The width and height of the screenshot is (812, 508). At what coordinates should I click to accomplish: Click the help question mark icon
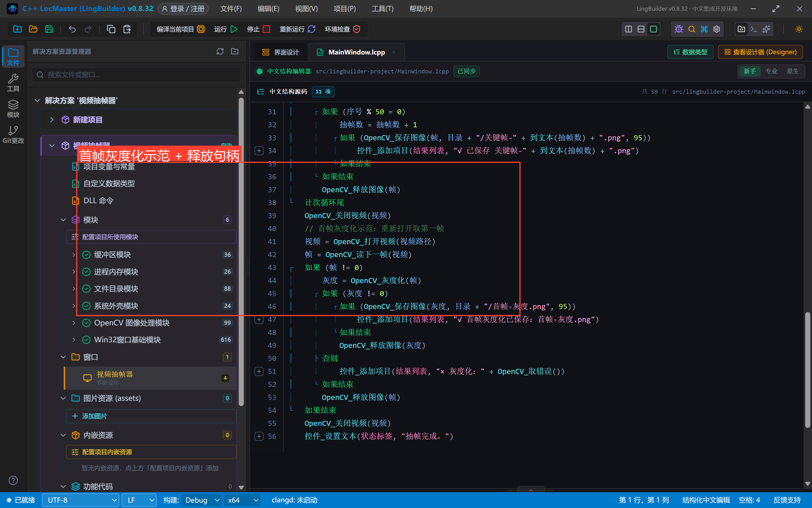pyautogui.click(x=13, y=480)
